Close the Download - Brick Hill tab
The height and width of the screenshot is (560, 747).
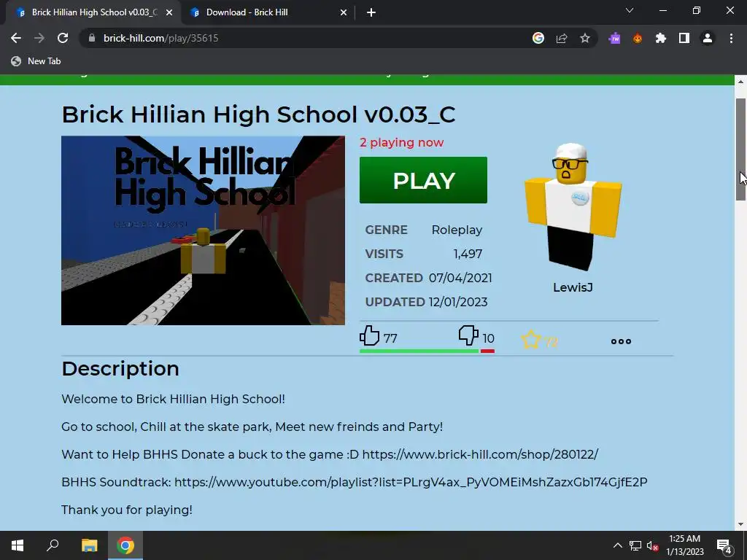click(x=344, y=12)
